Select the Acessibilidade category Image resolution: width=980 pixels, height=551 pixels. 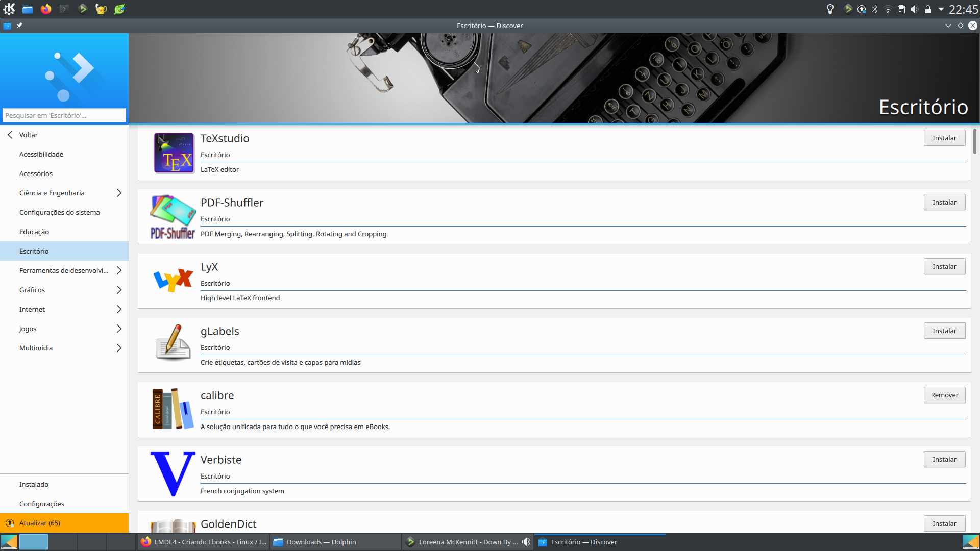click(64, 154)
